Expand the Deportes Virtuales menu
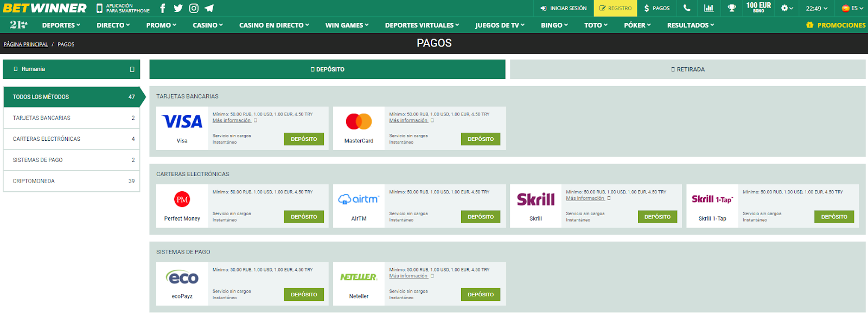 tap(422, 25)
